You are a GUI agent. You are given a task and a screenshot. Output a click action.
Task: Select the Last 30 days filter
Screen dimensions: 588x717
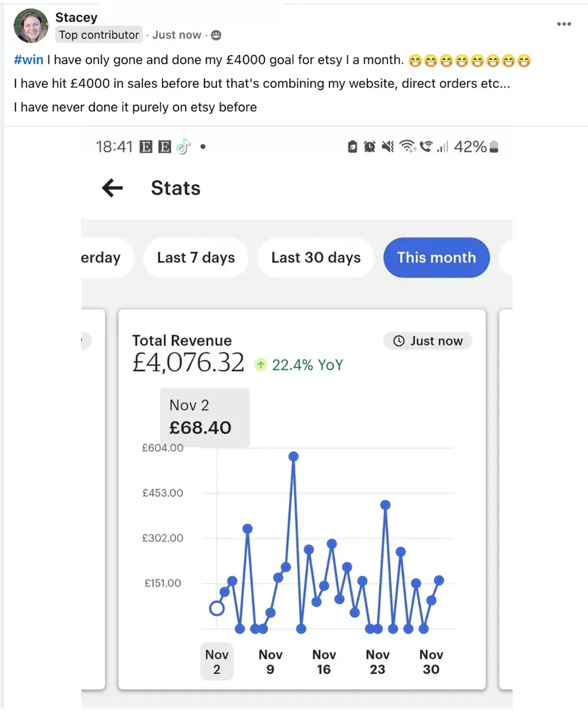[316, 258]
